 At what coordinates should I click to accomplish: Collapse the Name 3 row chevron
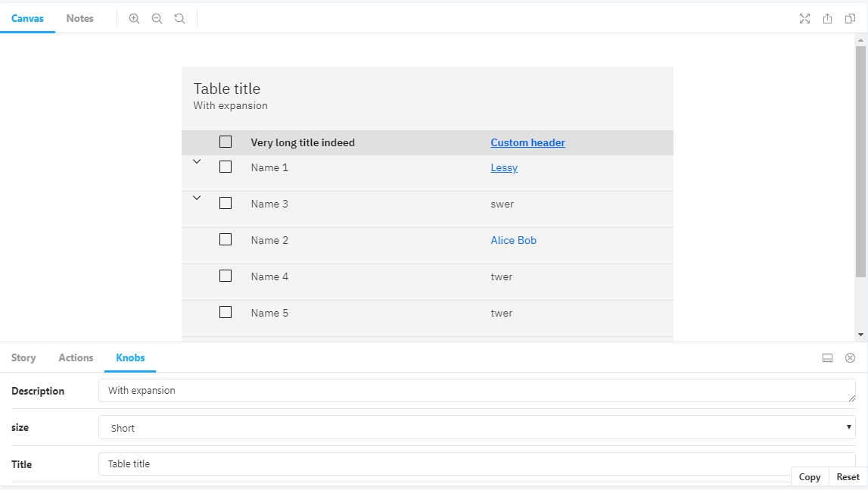(197, 198)
